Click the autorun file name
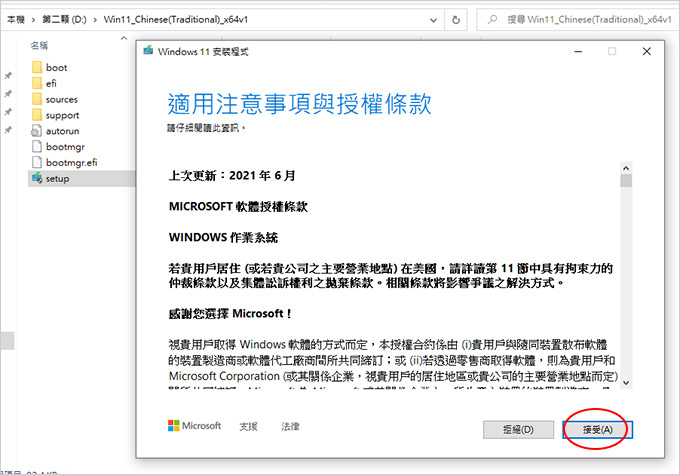The height and width of the screenshot is (475, 680). pyautogui.click(x=62, y=131)
